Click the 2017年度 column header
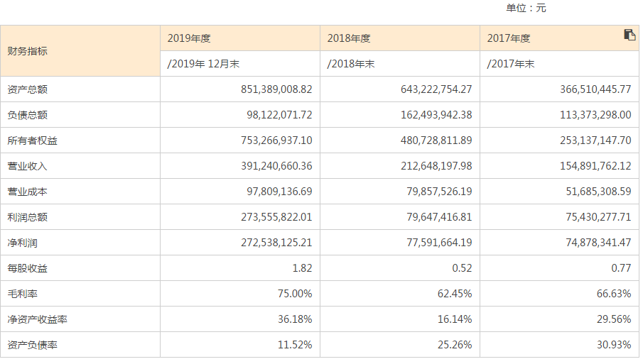 [x=509, y=38]
